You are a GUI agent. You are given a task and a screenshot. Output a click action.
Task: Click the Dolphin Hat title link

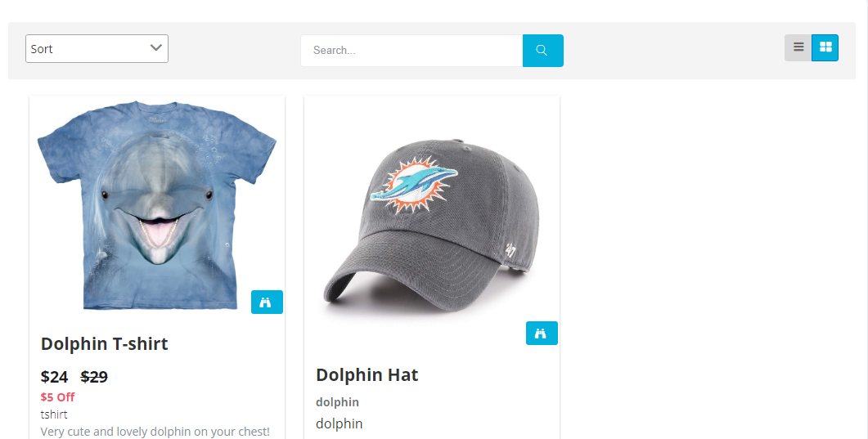click(367, 375)
